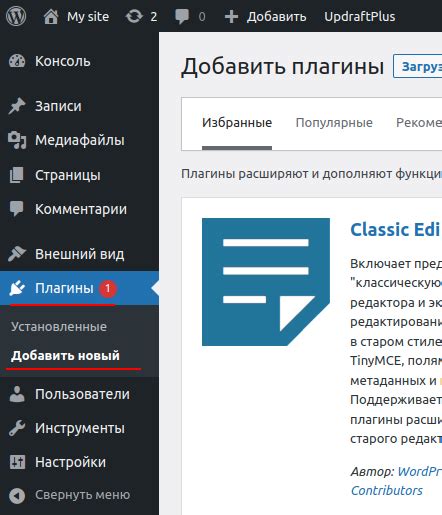The image size is (442, 515).
Task: Go to Записи section
Action: [x=58, y=106]
